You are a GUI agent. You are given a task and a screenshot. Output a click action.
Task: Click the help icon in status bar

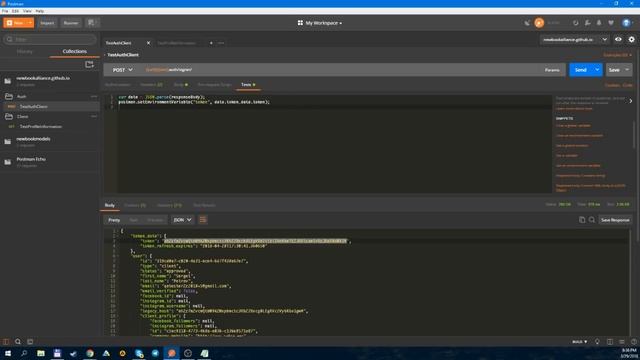[x=634, y=342]
